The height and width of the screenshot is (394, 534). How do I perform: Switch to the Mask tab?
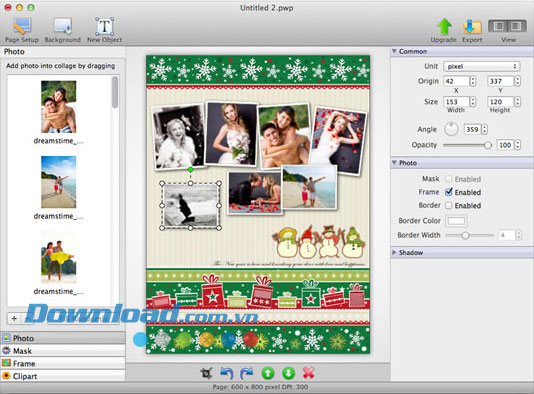[x=63, y=350]
